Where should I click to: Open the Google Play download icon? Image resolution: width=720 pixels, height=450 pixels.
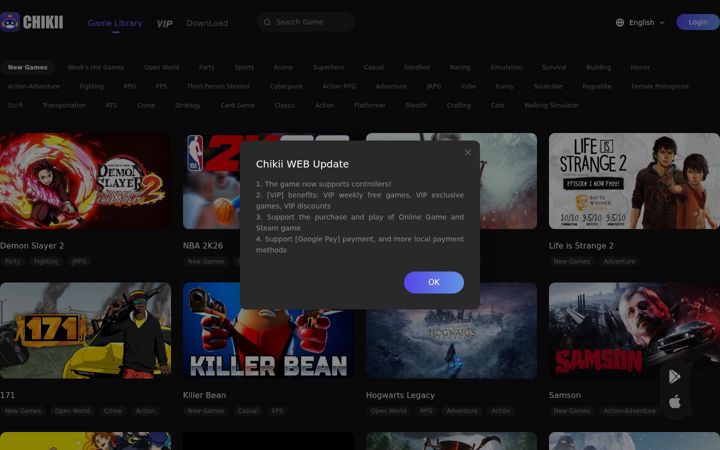point(674,377)
